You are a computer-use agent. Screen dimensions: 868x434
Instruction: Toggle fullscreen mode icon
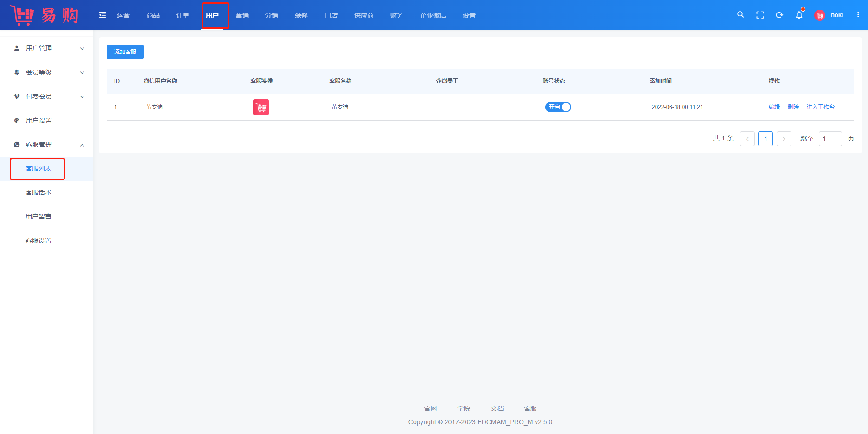760,15
